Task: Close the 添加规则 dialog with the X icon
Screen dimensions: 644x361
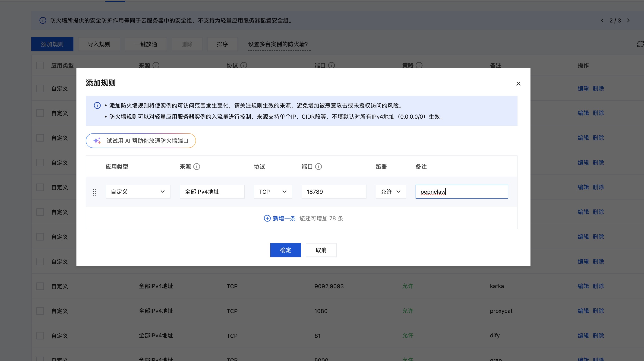Action: point(518,83)
